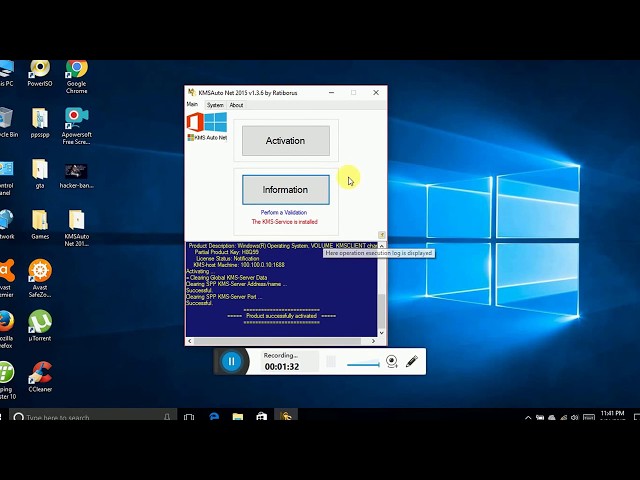Select the Main tab
This screenshot has width=640, height=480.
(192, 104)
